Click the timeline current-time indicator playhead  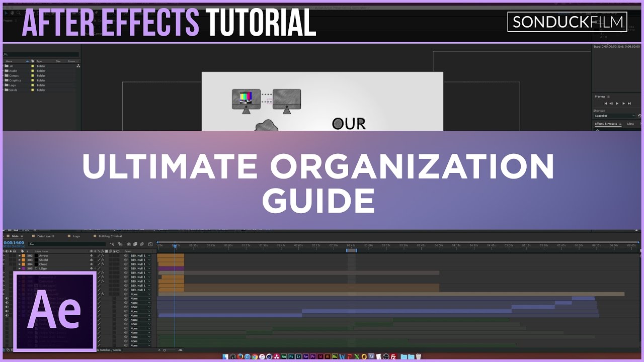[x=175, y=246]
